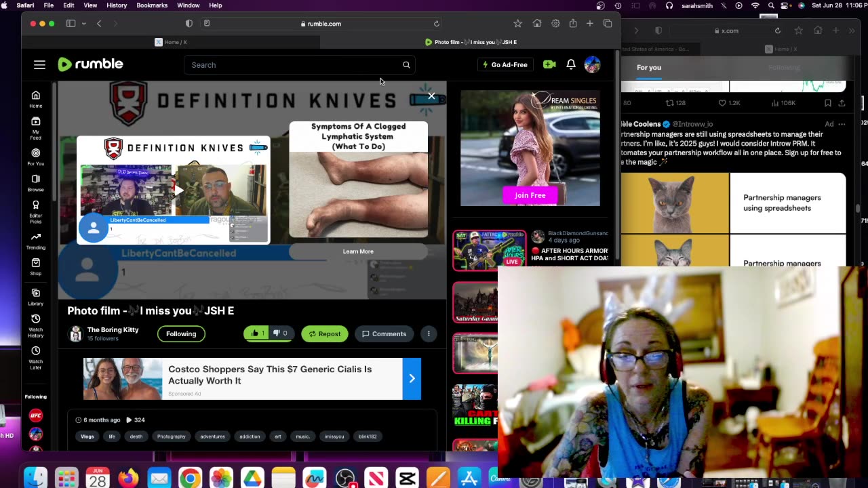Click the blink182 tag
Image resolution: width=868 pixels, height=488 pixels.
[x=368, y=436]
